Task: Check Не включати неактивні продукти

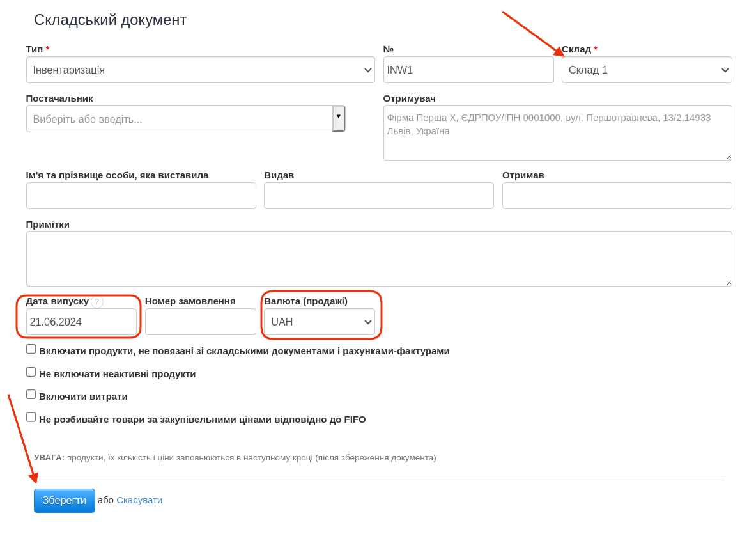Action: pyautogui.click(x=31, y=372)
